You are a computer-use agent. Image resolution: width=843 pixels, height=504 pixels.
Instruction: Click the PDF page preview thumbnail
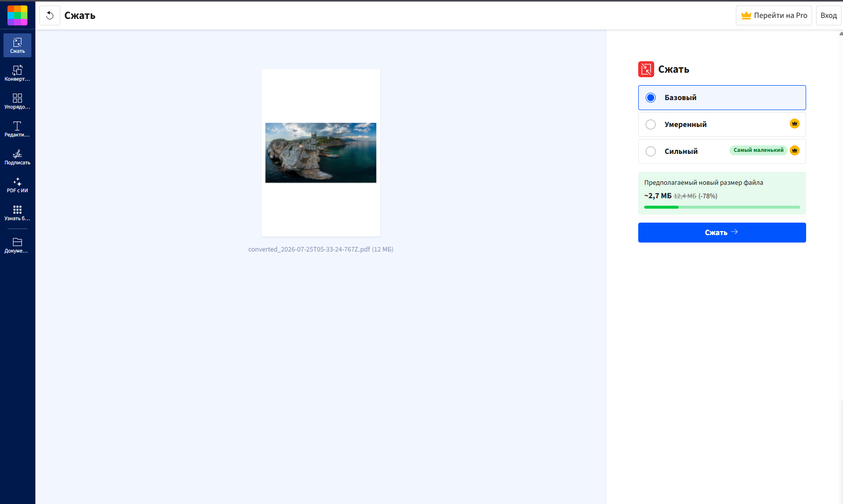(321, 153)
